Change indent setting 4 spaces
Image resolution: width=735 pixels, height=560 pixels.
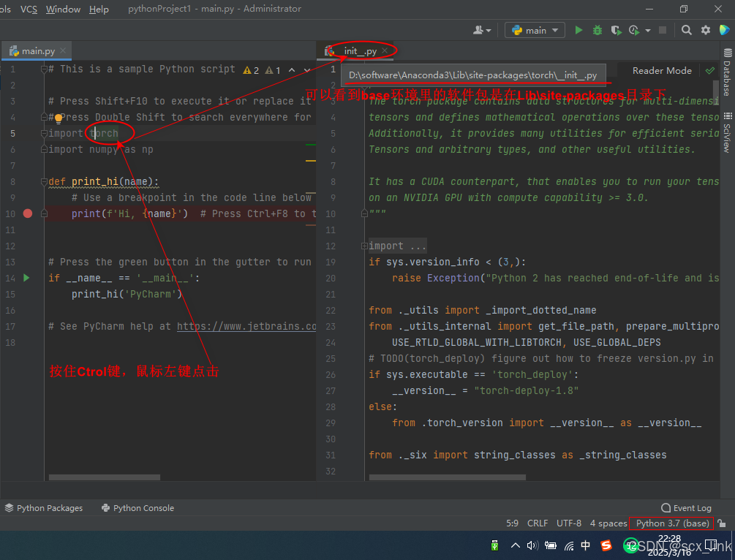[608, 523]
